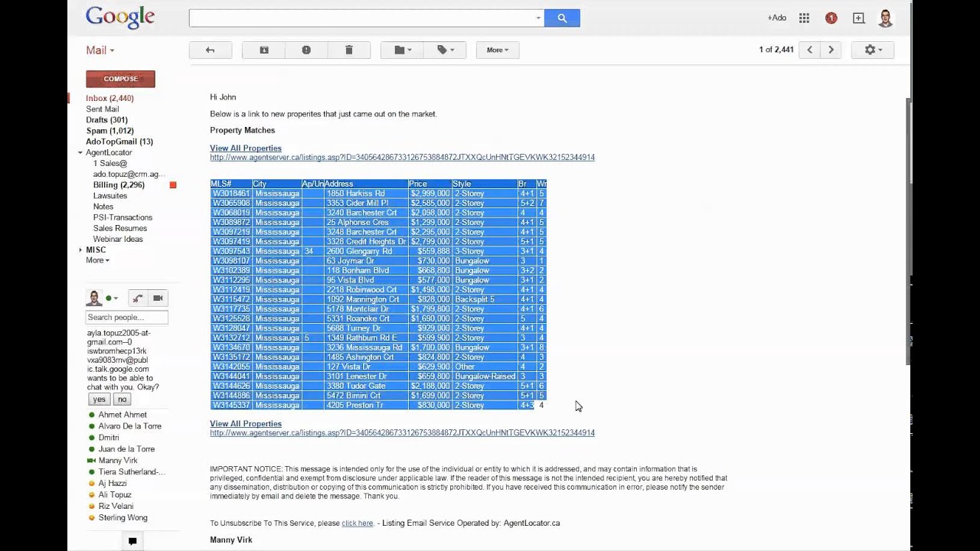Expand the MISC label tree
This screenshot has height=551, width=980.
tap(80, 249)
